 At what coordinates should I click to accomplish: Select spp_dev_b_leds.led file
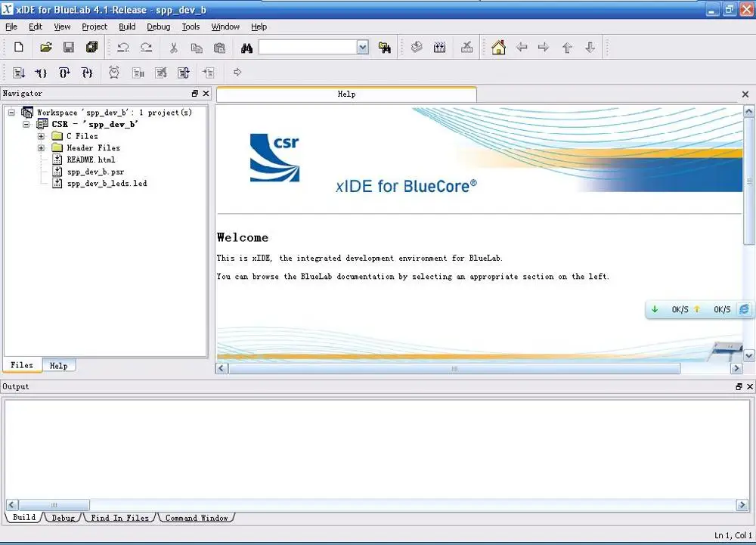click(x=107, y=183)
